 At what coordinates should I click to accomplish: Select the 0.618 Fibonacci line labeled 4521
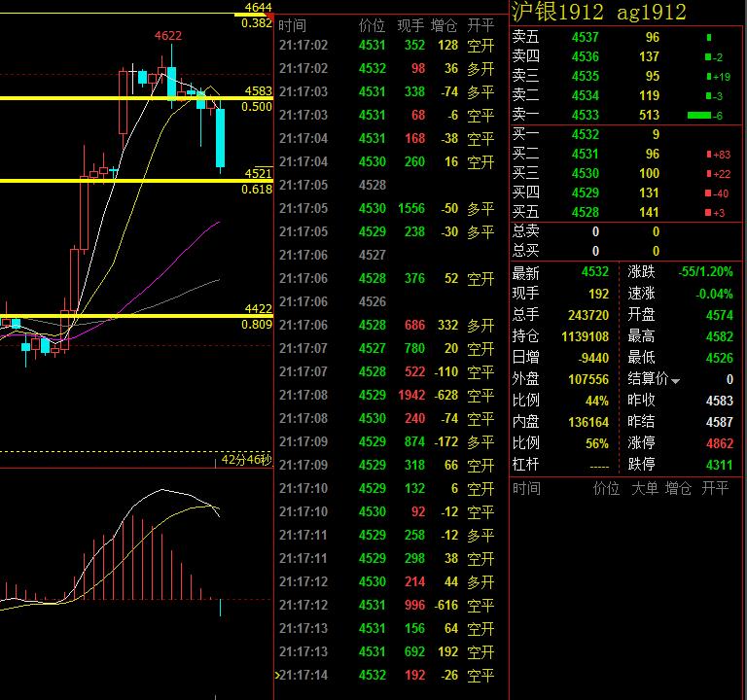(136, 181)
